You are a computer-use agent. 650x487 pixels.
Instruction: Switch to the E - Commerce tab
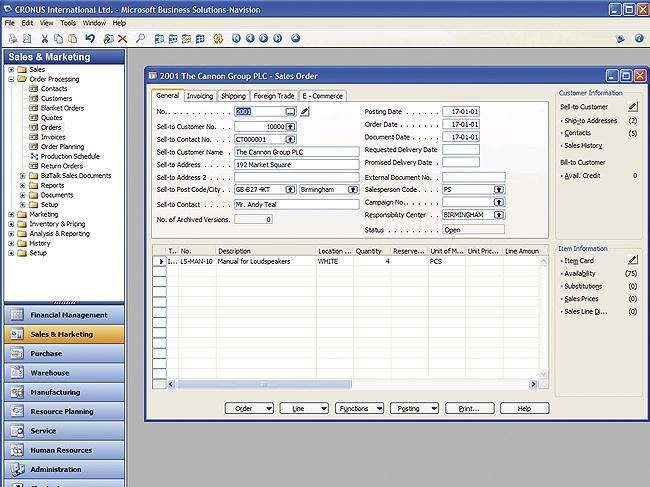(323, 96)
